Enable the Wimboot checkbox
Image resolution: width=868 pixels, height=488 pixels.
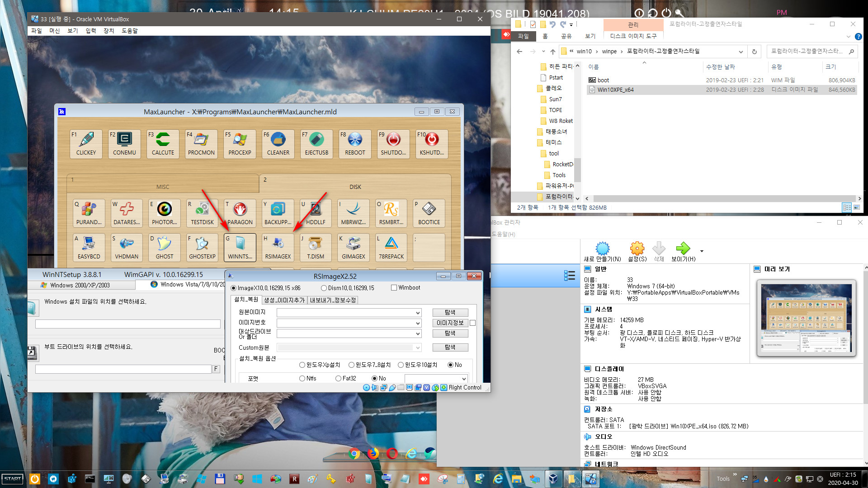coord(394,288)
